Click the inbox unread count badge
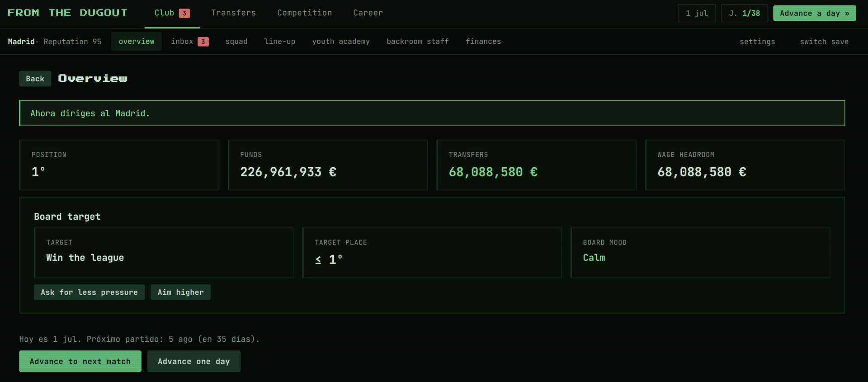Image resolution: width=868 pixels, height=382 pixels. 203,42
